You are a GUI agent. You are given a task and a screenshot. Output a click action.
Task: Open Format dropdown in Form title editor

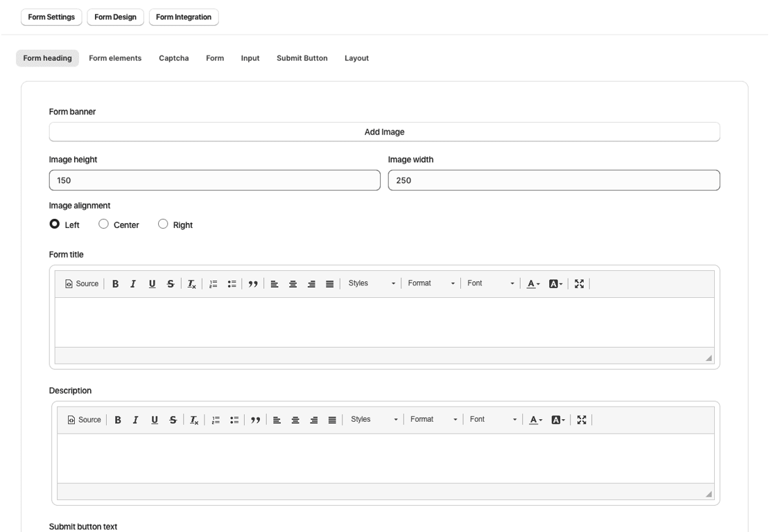pos(431,283)
